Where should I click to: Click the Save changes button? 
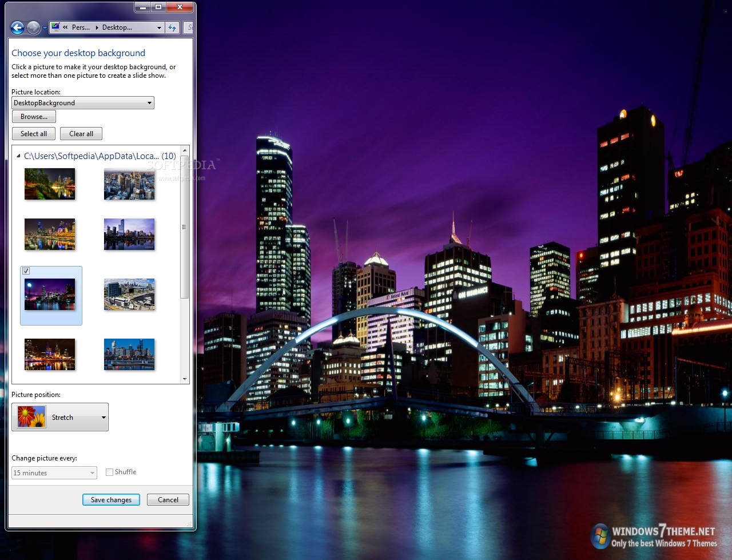111,500
